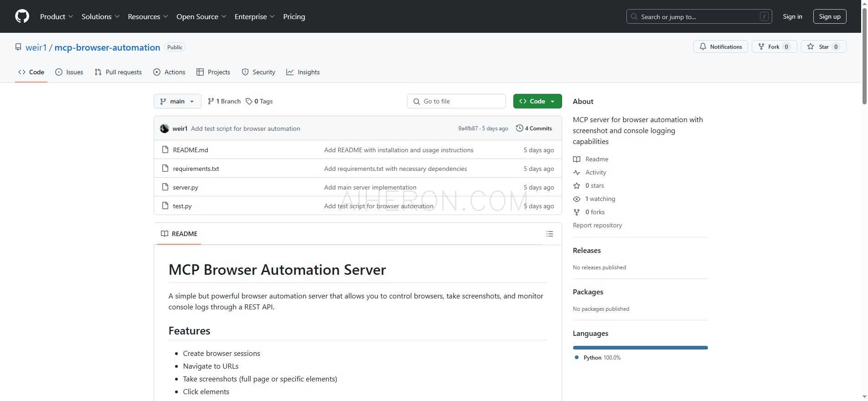
Task: View the 1 Branch link
Action: coord(224,101)
